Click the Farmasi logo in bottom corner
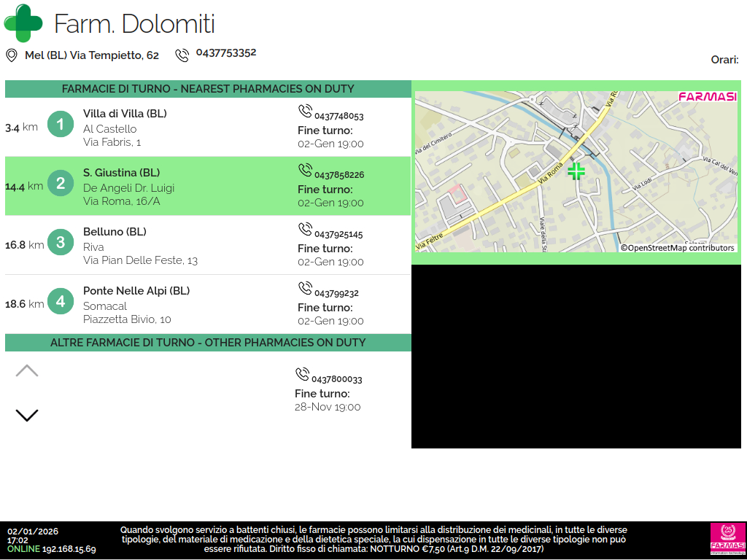 [x=727, y=540]
